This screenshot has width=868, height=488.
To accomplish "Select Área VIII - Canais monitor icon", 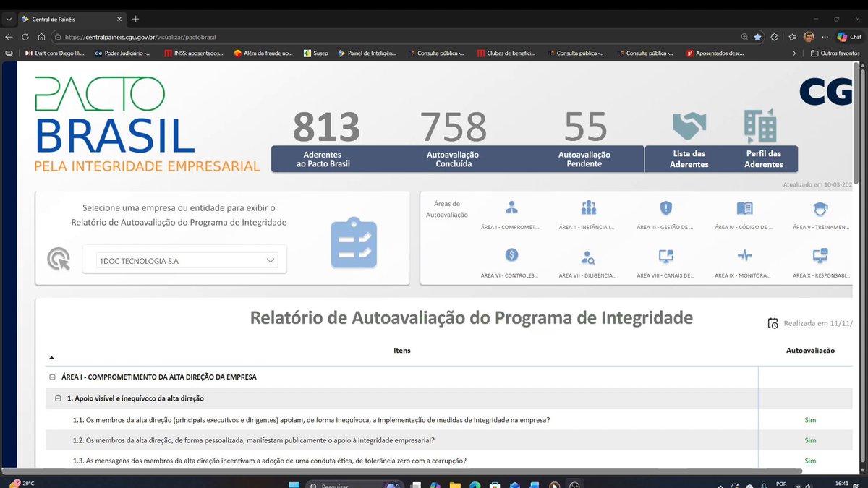I will click(x=666, y=256).
